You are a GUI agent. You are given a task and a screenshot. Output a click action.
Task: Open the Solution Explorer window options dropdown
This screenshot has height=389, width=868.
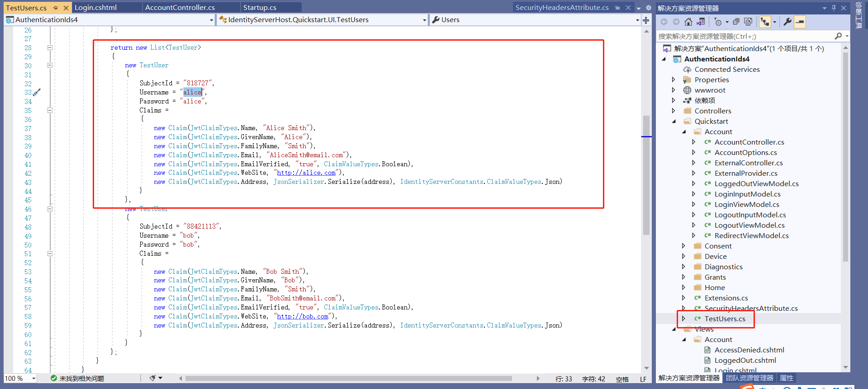pos(824,8)
